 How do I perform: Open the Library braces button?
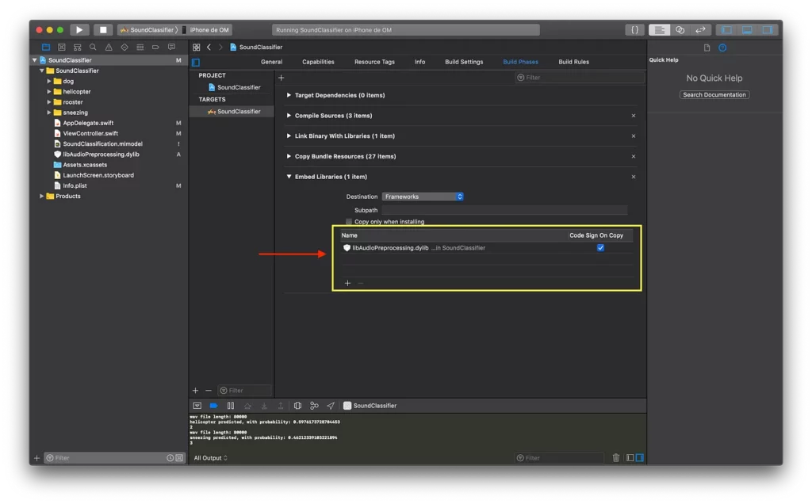coord(634,30)
